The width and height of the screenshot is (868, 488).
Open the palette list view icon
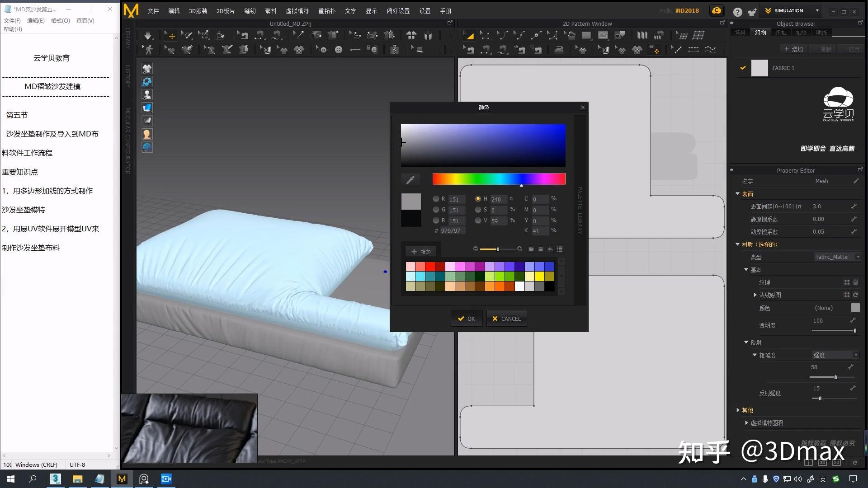click(x=560, y=249)
